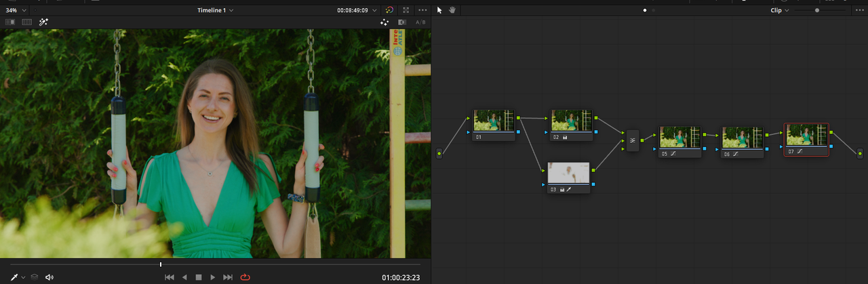868x284 pixels.
Task: Click the playhead on viewer scrub bar
Action: 161,264
